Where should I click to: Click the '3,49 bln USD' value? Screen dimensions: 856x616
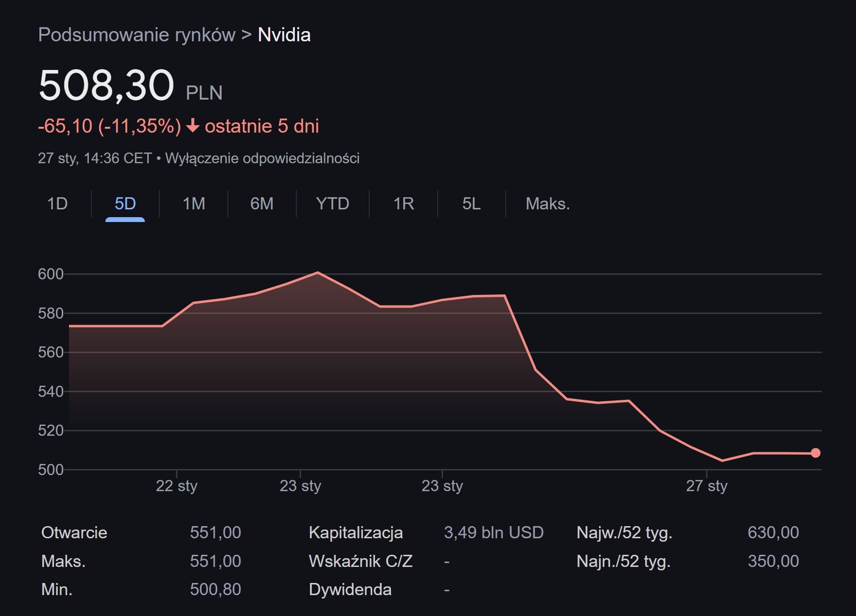click(x=494, y=532)
